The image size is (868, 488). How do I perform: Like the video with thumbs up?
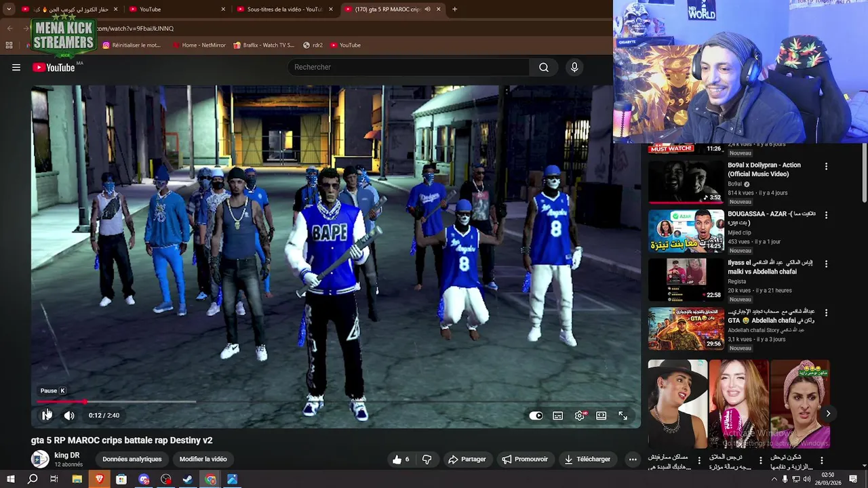[400, 459]
